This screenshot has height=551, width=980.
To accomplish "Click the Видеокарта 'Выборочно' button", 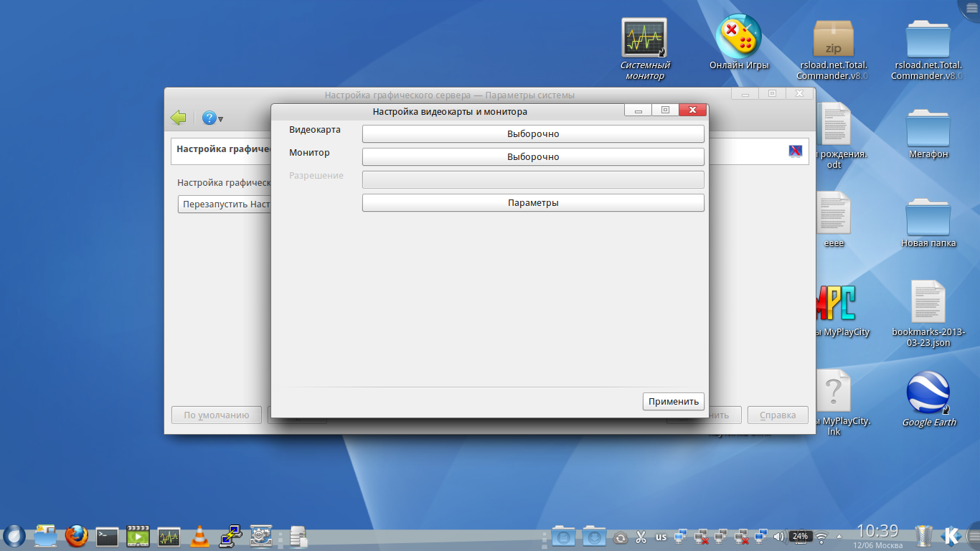I will pos(533,134).
